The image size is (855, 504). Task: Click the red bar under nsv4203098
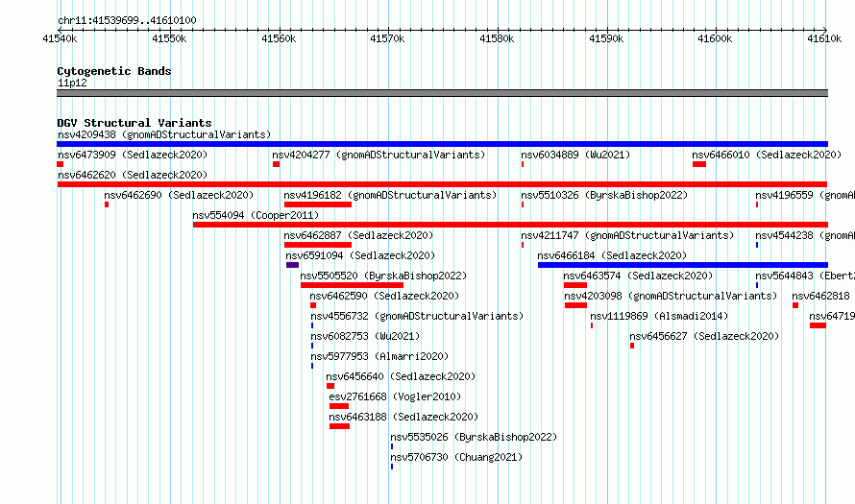coord(575,305)
